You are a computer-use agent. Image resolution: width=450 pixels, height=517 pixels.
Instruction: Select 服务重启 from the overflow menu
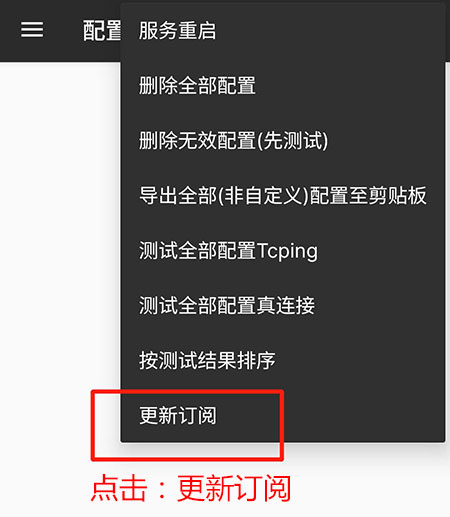pos(283,31)
